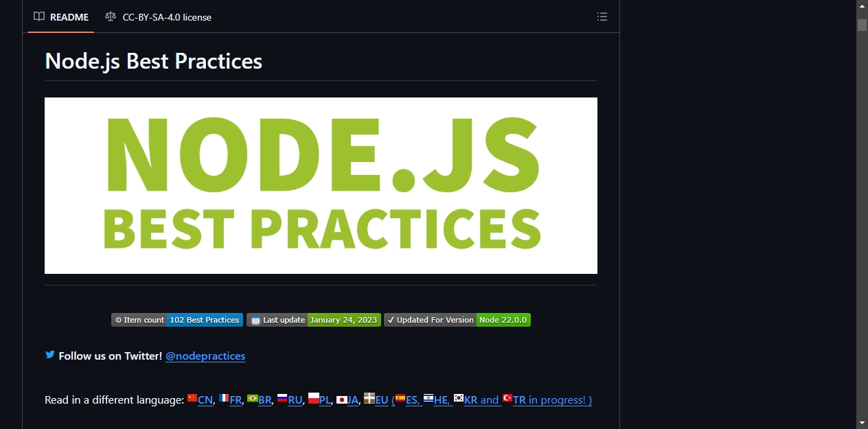Click the vertical scrollbar thumb

(862, 25)
